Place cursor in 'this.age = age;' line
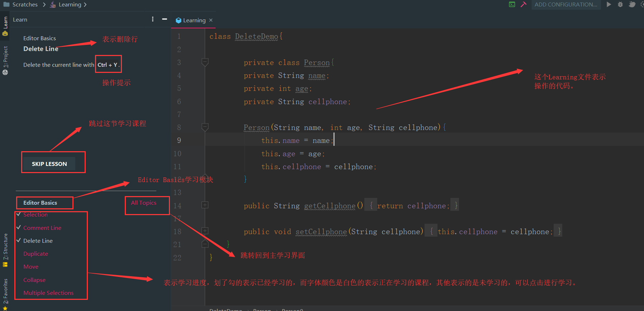Image resolution: width=644 pixels, height=311 pixels. coord(293,154)
